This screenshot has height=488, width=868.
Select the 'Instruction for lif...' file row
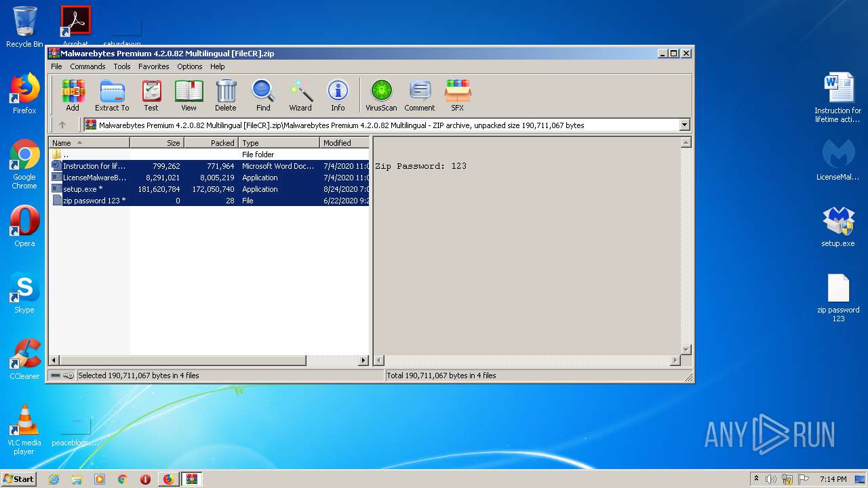(210, 166)
